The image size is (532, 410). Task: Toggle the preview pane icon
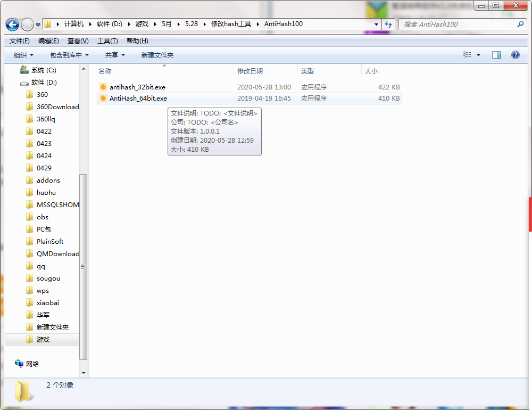point(496,55)
